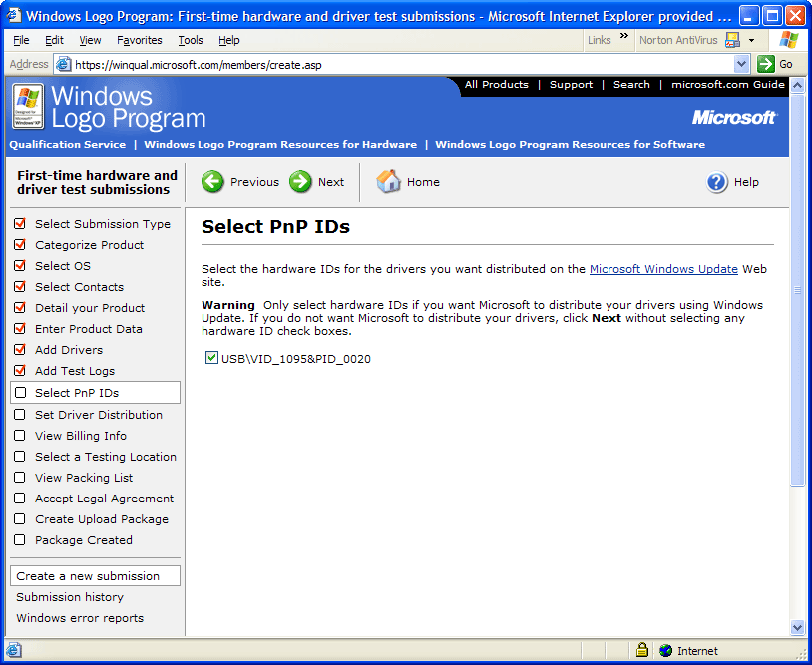Click checkbox beside Set Driver Distribution

click(x=19, y=414)
